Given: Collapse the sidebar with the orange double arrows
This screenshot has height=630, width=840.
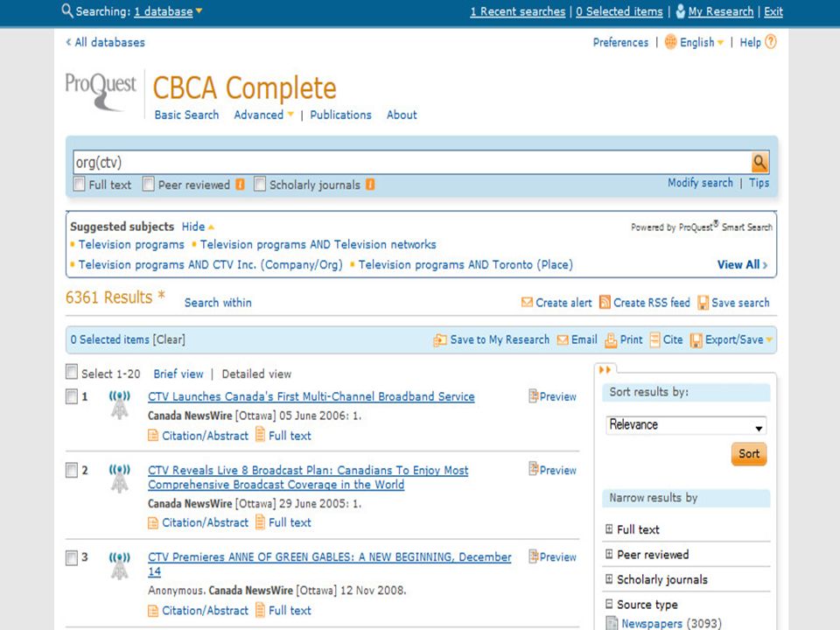Looking at the screenshot, I should [x=605, y=369].
